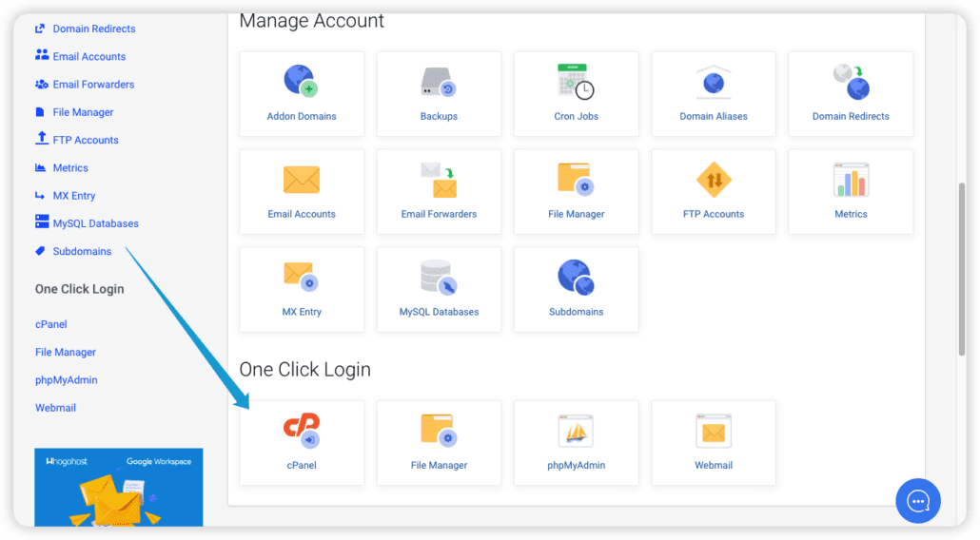
Task: Click the phpMyAdmin sailboat icon
Action: coord(576,431)
